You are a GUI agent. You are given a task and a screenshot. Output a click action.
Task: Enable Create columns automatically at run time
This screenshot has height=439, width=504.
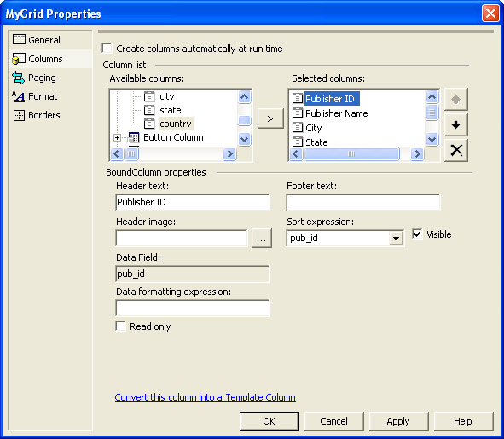click(107, 49)
